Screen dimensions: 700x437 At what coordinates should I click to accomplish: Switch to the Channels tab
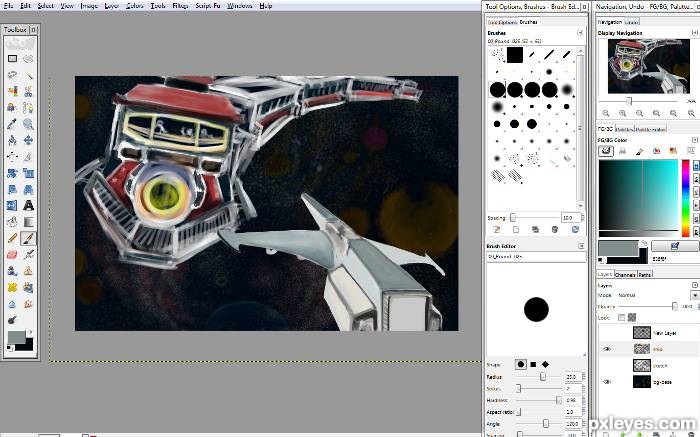(x=625, y=275)
